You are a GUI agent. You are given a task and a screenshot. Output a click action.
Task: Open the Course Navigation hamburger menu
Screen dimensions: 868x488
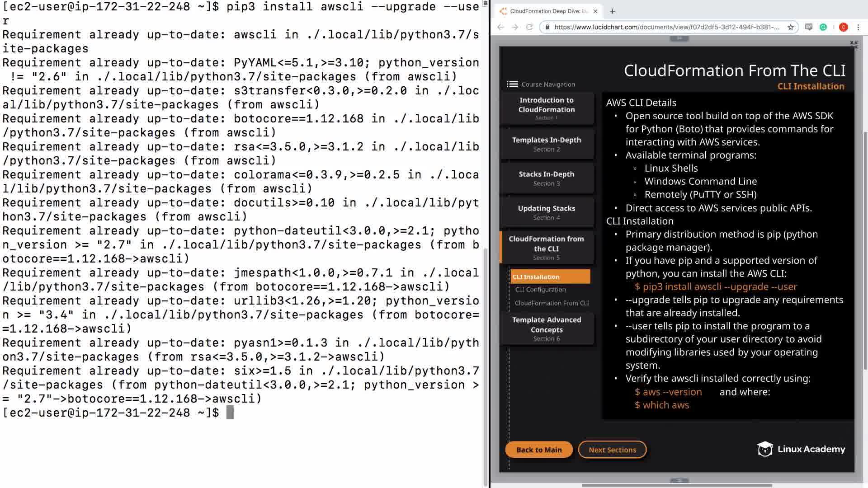pyautogui.click(x=512, y=84)
